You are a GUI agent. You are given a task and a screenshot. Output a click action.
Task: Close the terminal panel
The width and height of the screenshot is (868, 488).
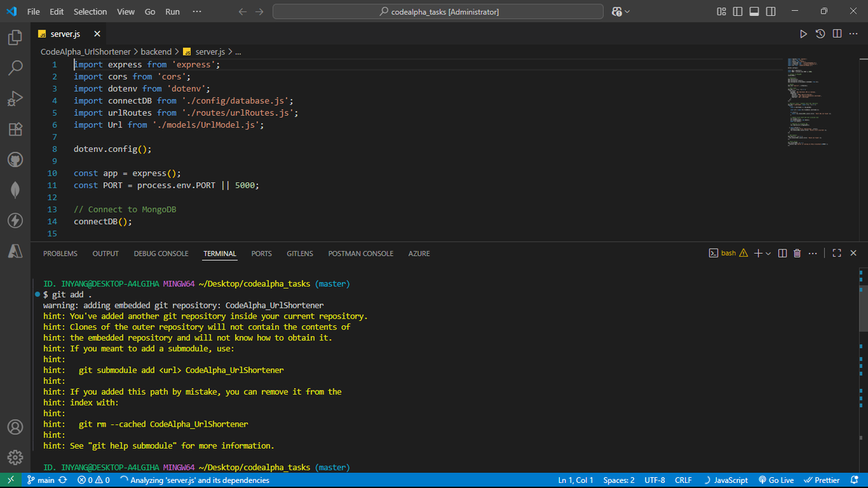pos(854,253)
